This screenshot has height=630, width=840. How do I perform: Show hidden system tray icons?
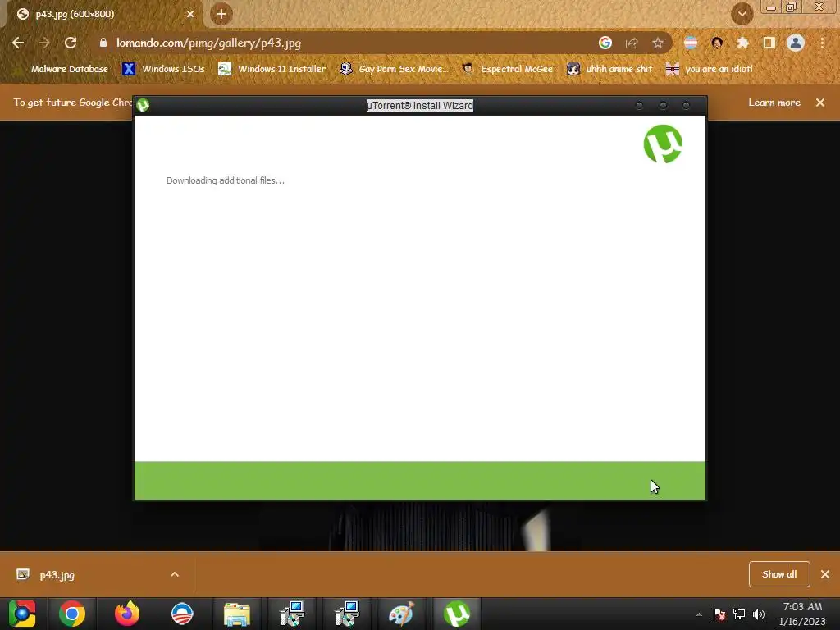[699, 614]
